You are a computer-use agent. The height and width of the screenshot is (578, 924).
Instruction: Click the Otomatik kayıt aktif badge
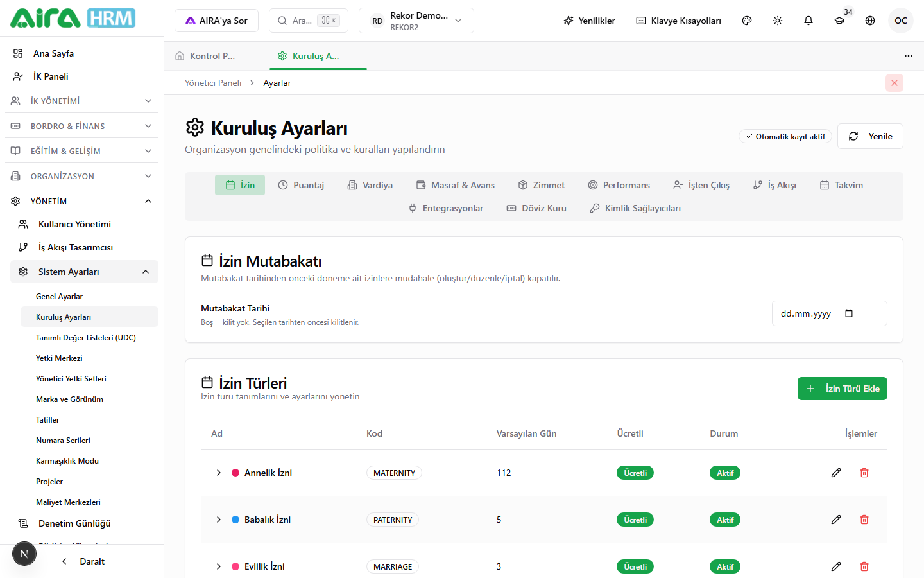(785, 136)
